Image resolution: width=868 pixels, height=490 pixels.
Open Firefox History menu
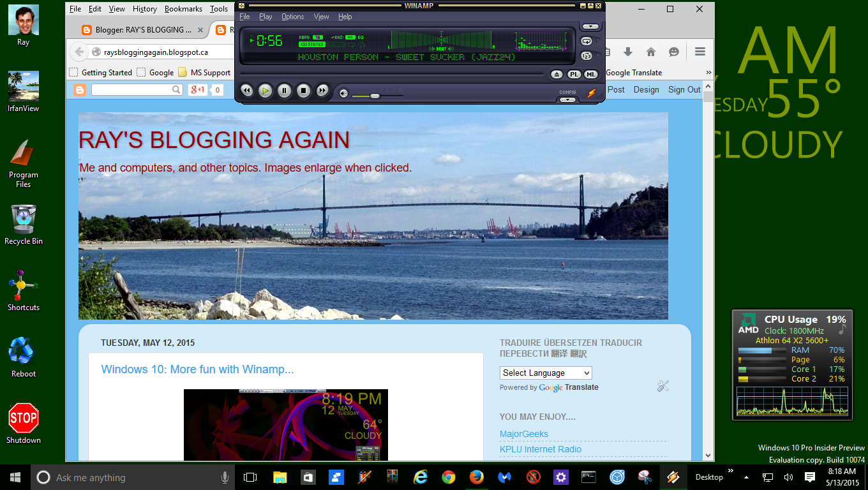click(x=145, y=9)
